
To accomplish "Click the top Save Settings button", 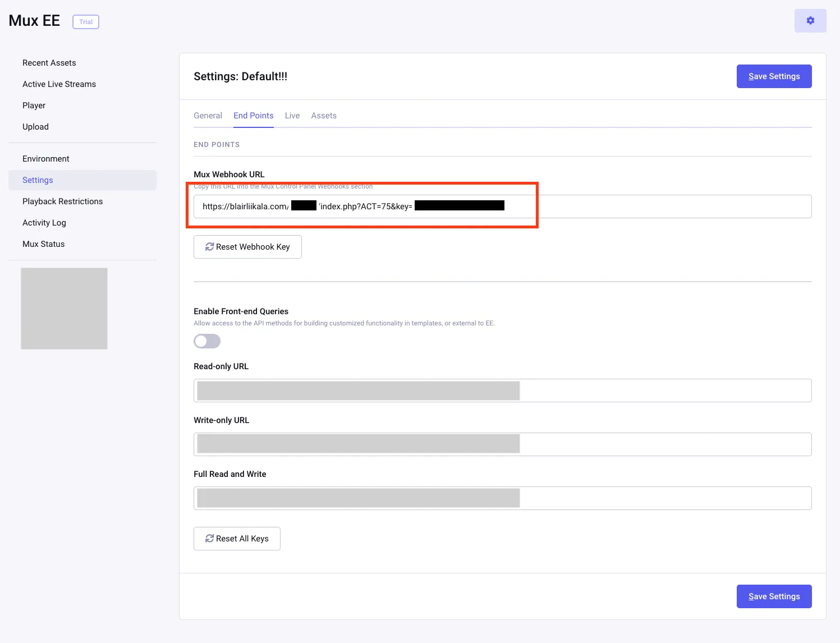I will (x=774, y=76).
